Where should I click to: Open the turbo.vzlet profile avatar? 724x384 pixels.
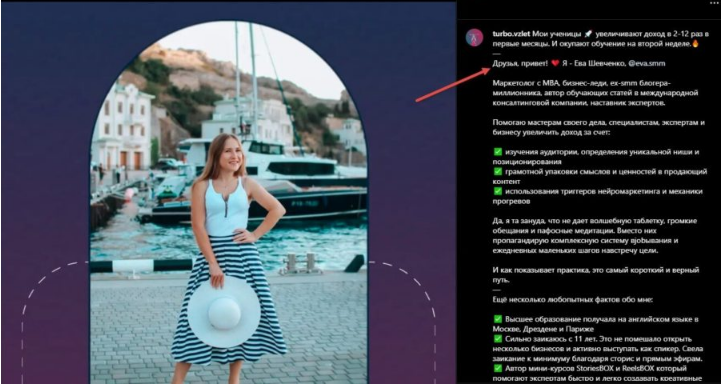pyautogui.click(x=474, y=37)
